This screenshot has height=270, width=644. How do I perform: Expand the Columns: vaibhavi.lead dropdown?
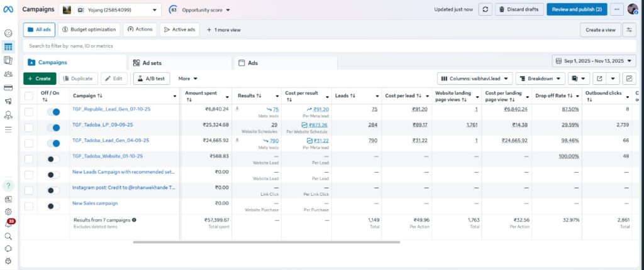[474, 78]
